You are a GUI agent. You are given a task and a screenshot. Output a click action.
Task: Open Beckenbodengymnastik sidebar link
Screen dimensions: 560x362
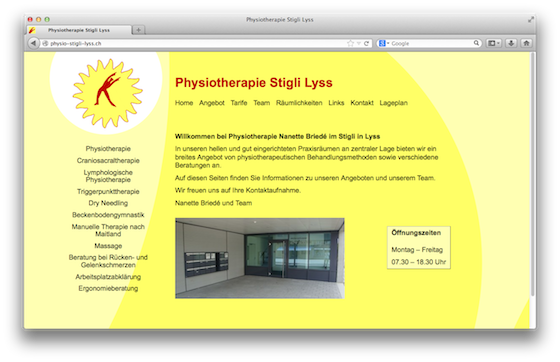click(x=108, y=215)
